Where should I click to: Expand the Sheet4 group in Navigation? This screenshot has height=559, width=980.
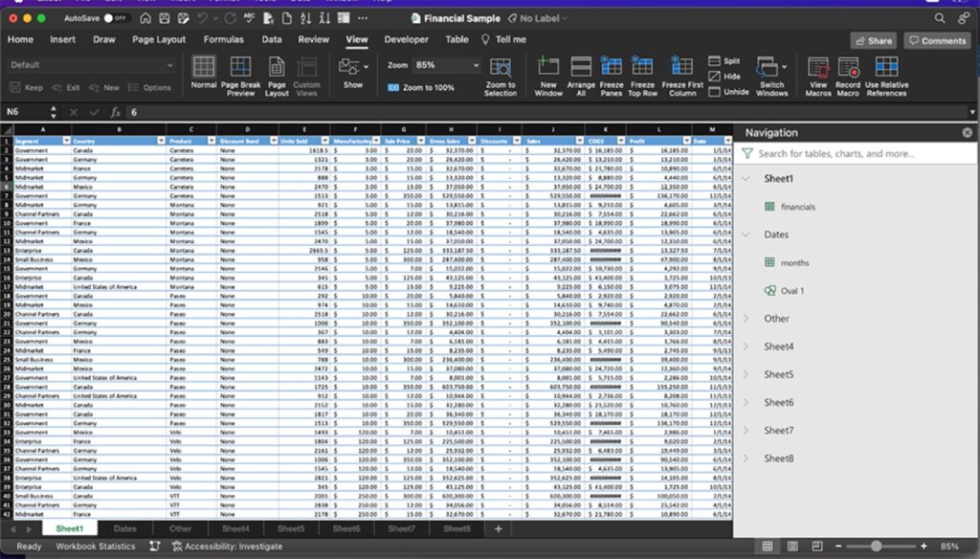[746, 347]
